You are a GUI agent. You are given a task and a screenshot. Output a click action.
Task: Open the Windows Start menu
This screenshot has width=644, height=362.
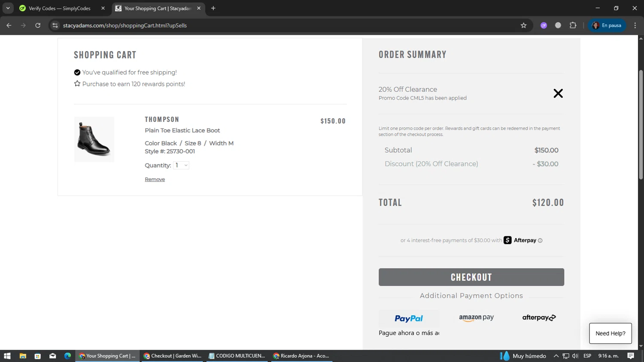[7, 356]
